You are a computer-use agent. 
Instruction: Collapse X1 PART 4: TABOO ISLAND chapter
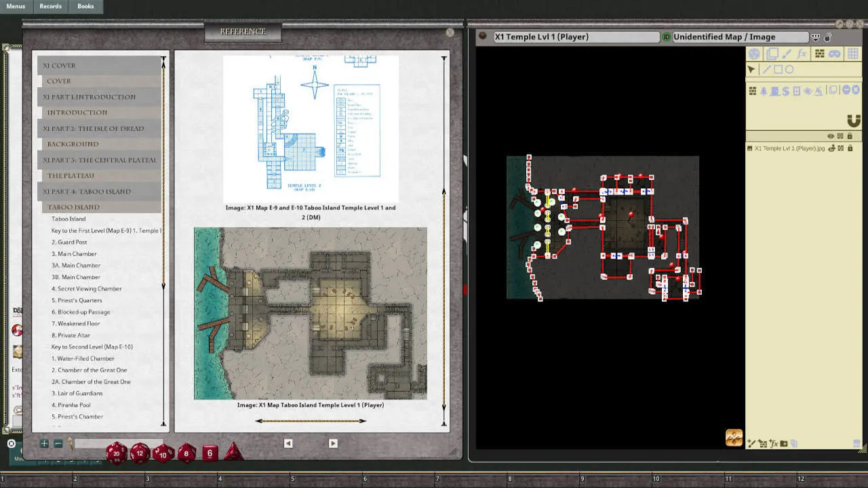point(99,191)
